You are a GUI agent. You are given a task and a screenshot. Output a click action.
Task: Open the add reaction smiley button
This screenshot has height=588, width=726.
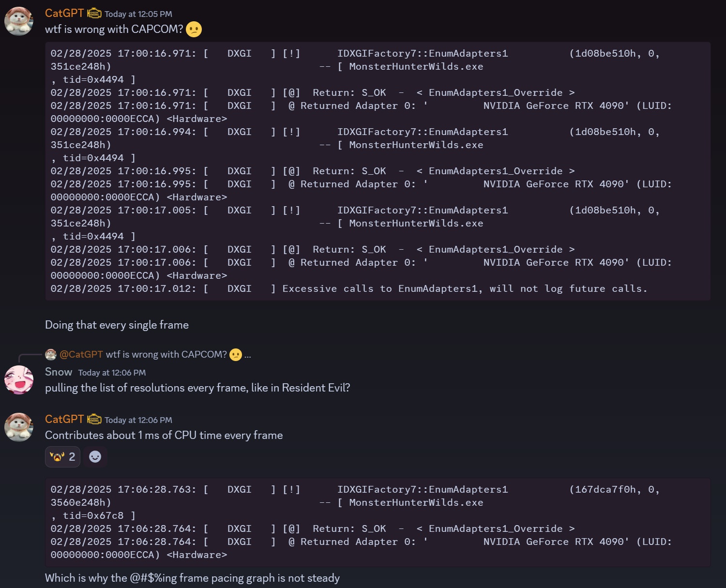[x=95, y=457]
